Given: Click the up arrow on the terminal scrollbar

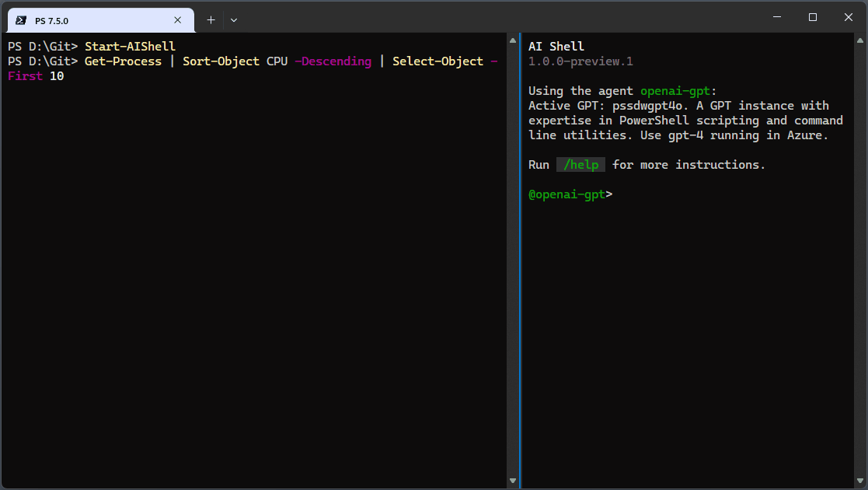Looking at the screenshot, I should [513, 39].
